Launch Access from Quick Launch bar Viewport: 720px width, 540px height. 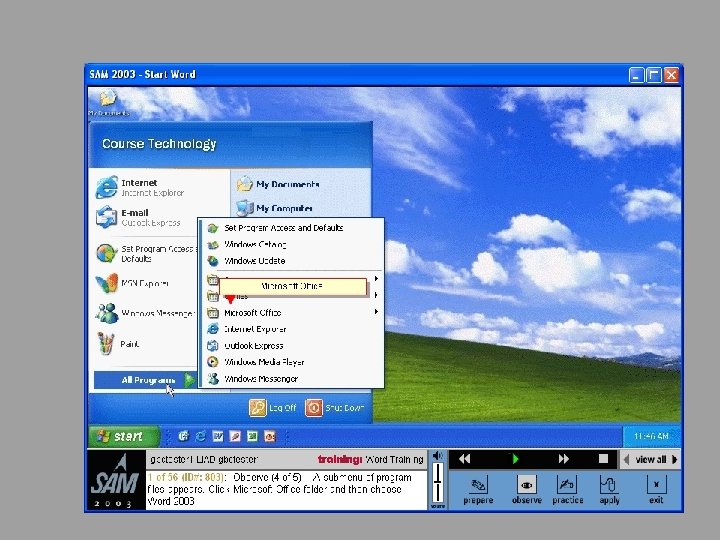click(x=235, y=436)
